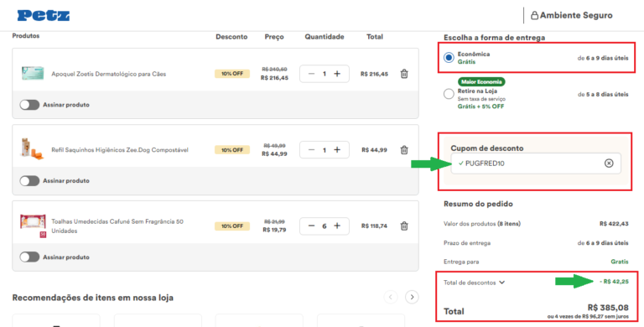This screenshot has width=644, height=327.
Task: Click the coupon code input field
Action: pos(536,163)
